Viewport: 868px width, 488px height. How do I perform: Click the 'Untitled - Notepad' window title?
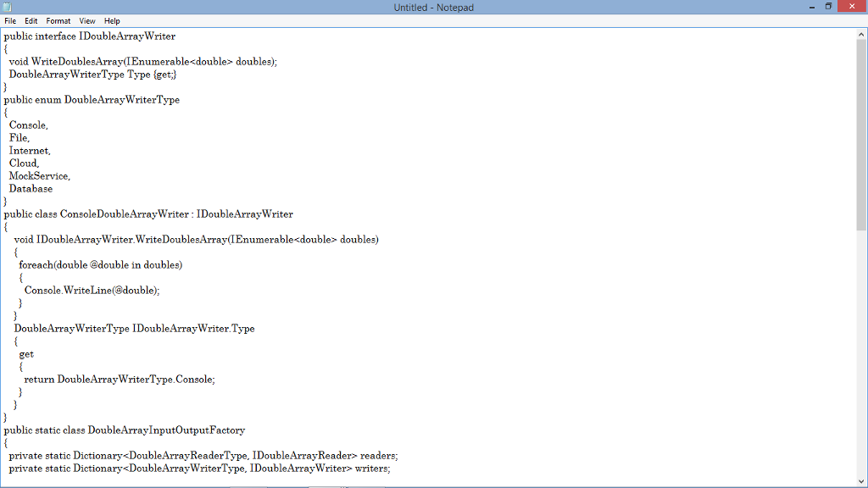click(x=433, y=7)
